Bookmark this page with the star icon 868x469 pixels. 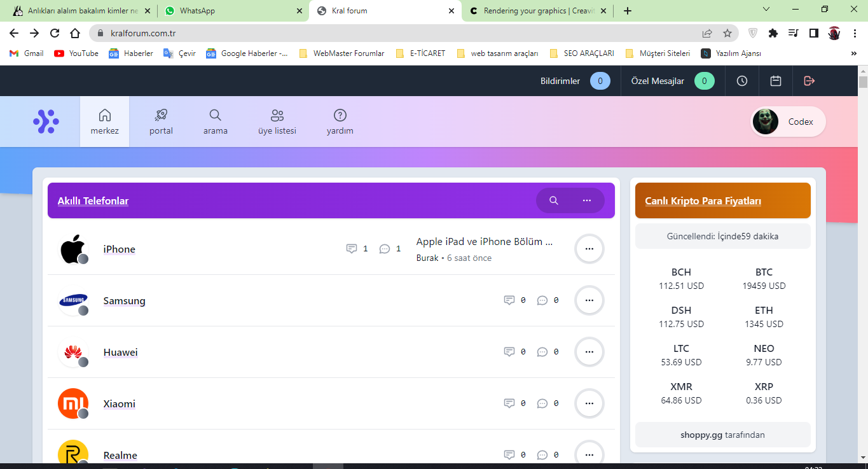tap(727, 33)
